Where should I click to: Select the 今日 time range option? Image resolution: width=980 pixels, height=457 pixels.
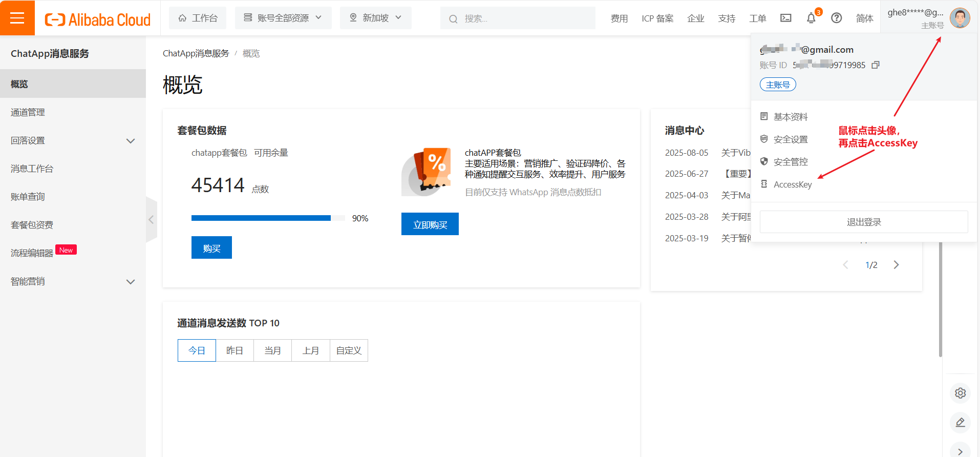(x=197, y=350)
